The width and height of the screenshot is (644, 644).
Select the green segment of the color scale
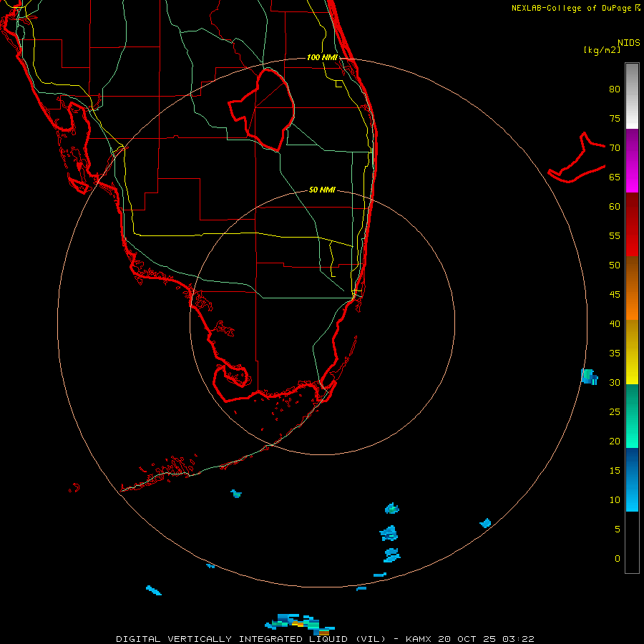pyautogui.click(x=632, y=416)
